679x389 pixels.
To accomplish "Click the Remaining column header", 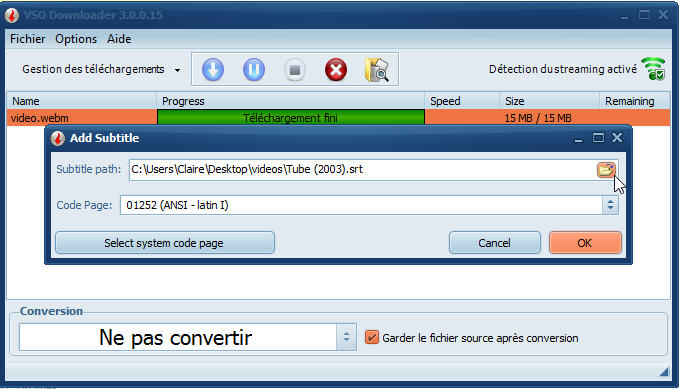I will [x=634, y=101].
